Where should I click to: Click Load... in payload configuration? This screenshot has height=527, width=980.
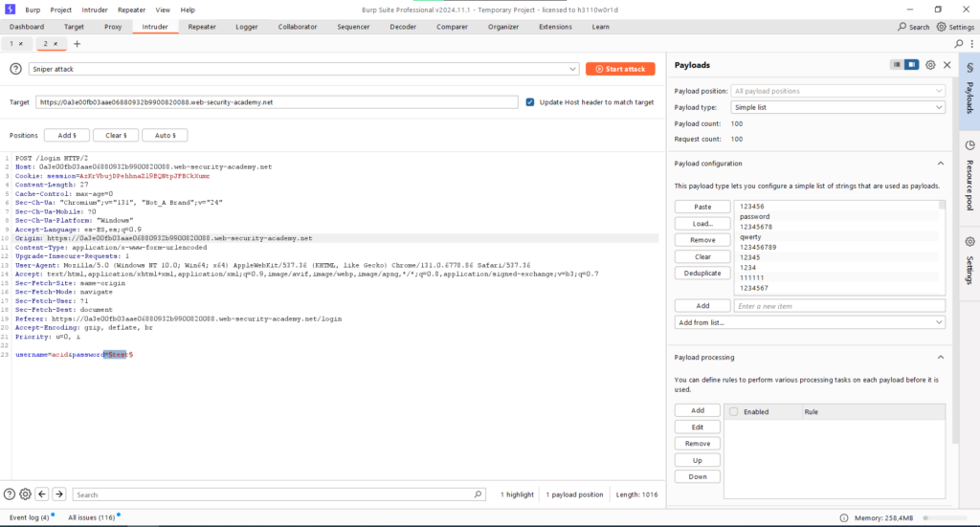[x=702, y=224]
